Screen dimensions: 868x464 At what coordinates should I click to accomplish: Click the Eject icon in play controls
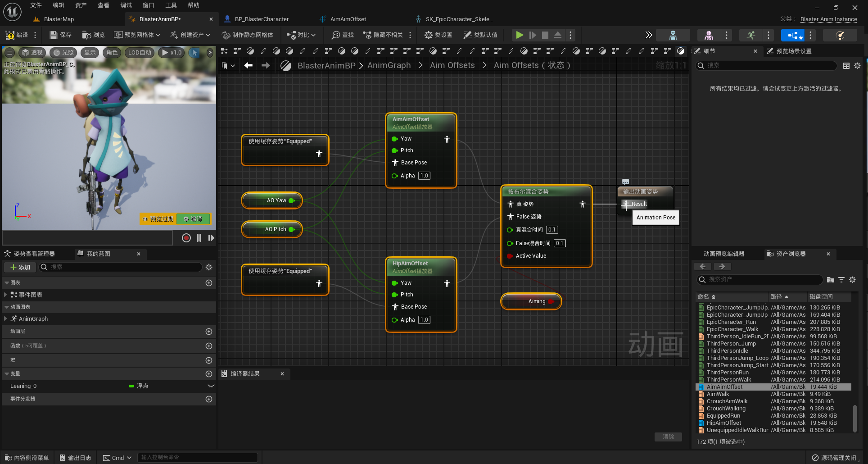558,35
